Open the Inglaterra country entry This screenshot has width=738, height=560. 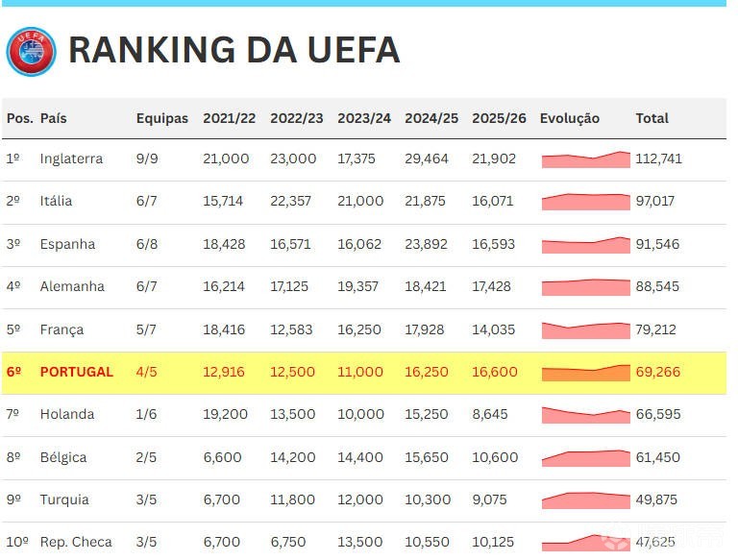[71, 158]
